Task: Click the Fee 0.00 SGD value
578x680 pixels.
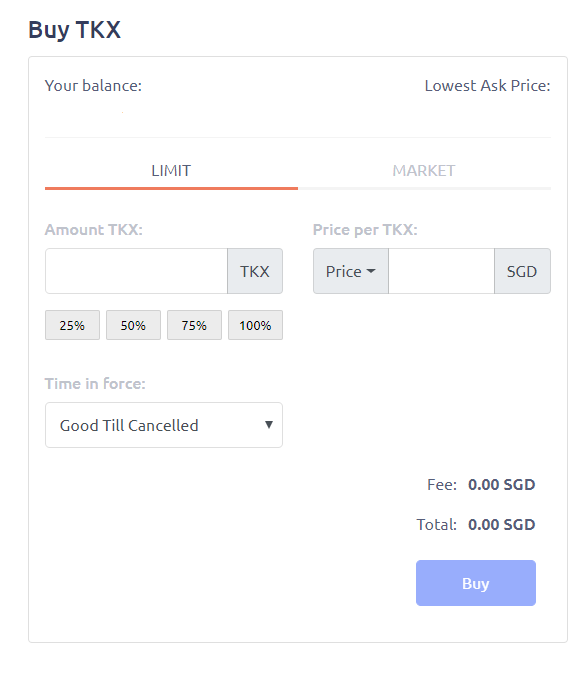Action: [502, 485]
